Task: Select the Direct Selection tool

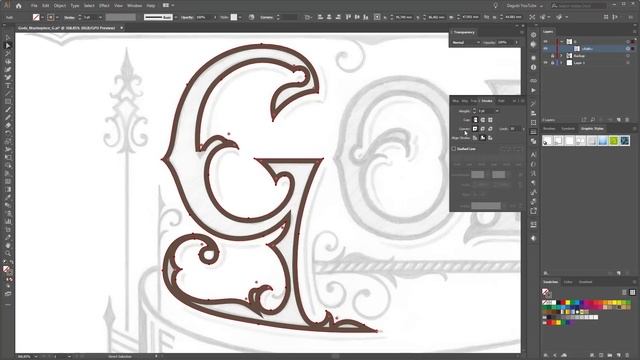Action: [x=8, y=45]
